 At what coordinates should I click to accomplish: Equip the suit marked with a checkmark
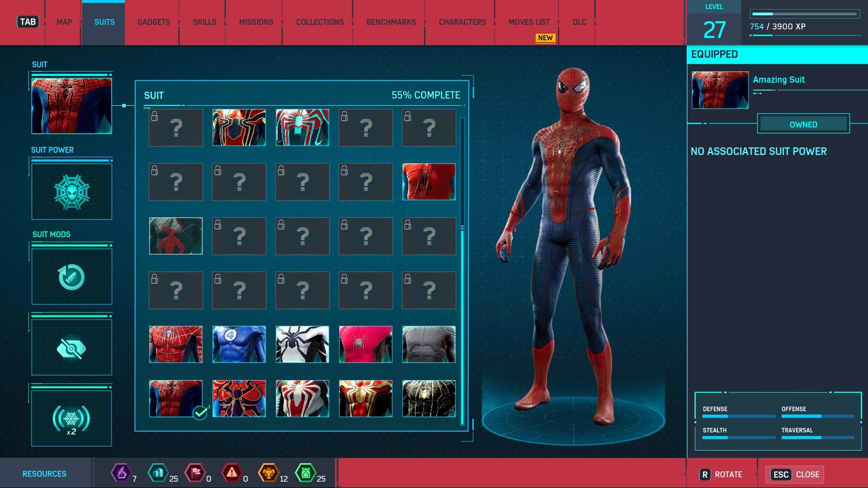coord(175,399)
